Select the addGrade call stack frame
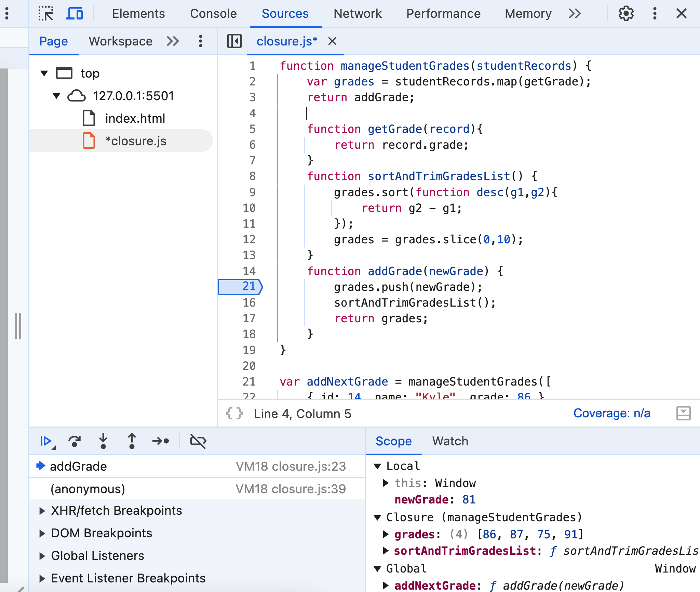 197,467
